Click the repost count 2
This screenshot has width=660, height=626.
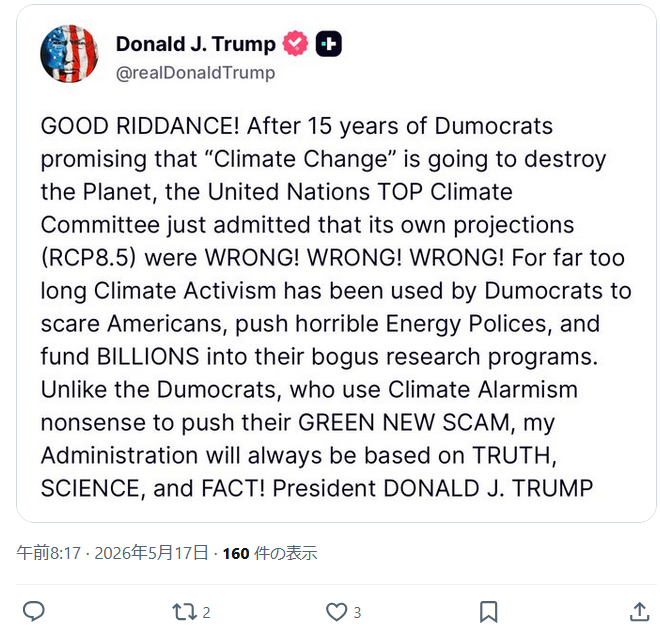(206, 613)
